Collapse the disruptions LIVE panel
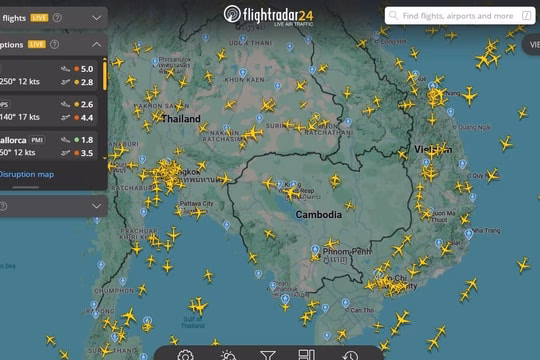Viewport: 540px width, 360px height. (97, 44)
